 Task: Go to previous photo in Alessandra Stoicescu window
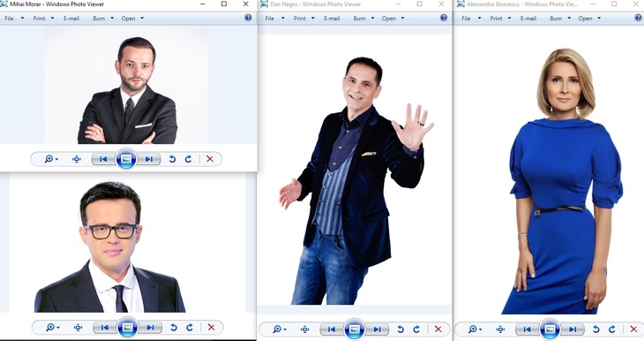point(527,329)
